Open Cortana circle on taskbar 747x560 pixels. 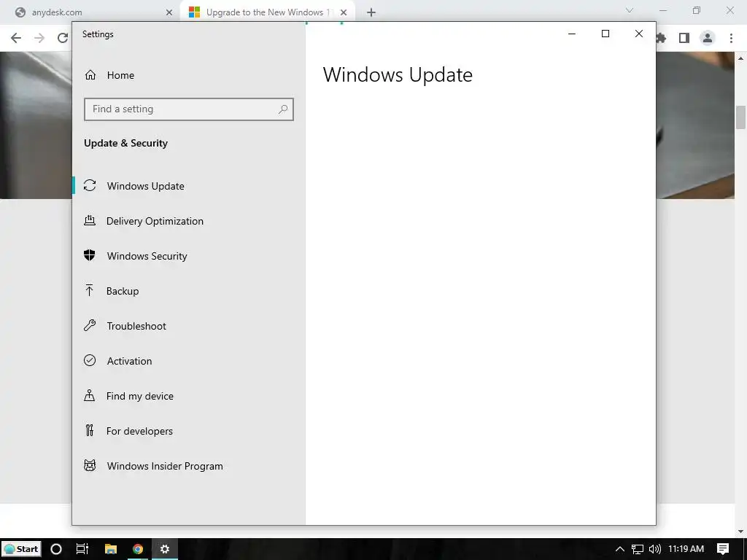[x=56, y=549]
